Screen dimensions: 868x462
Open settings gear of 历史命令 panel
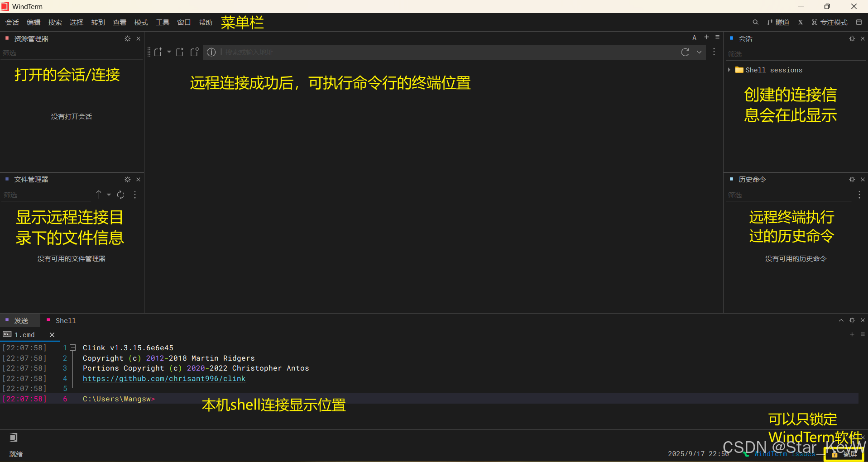[x=852, y=179]
